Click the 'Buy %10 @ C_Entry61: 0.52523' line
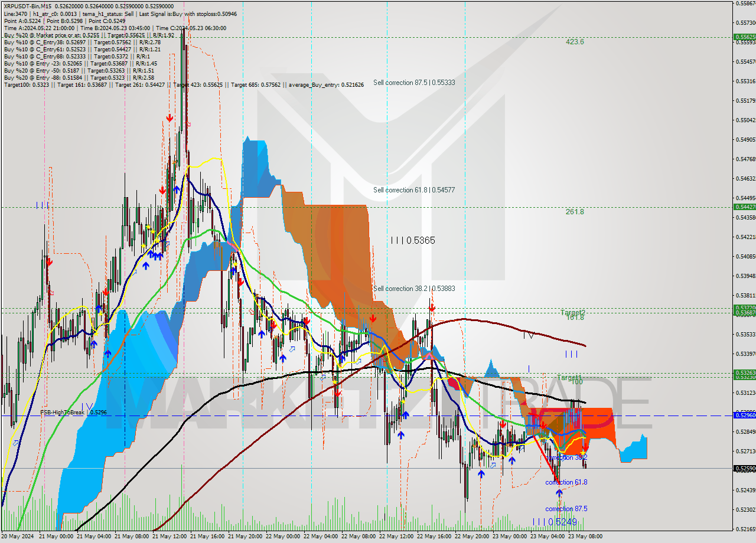This screenshot has height=543, width=756. 82,49
